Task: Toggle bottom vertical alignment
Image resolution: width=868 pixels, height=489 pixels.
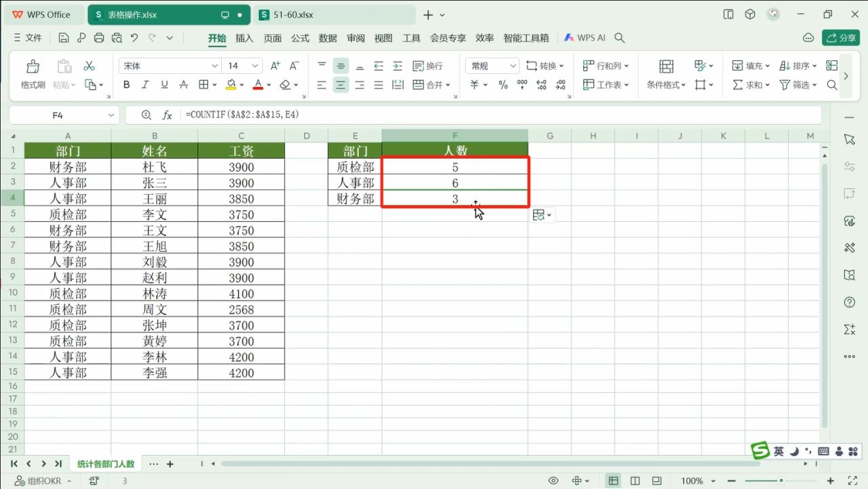Action: click(x=359, y=66)
